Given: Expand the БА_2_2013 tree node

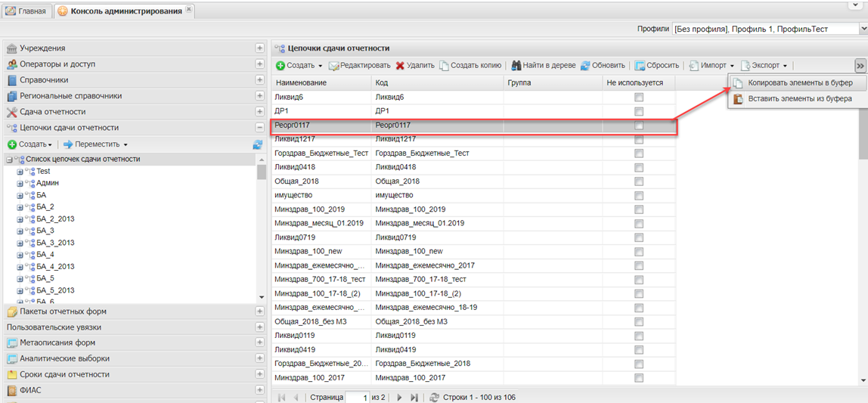Looking at the screenshot, I should click(x=20, y=219).
